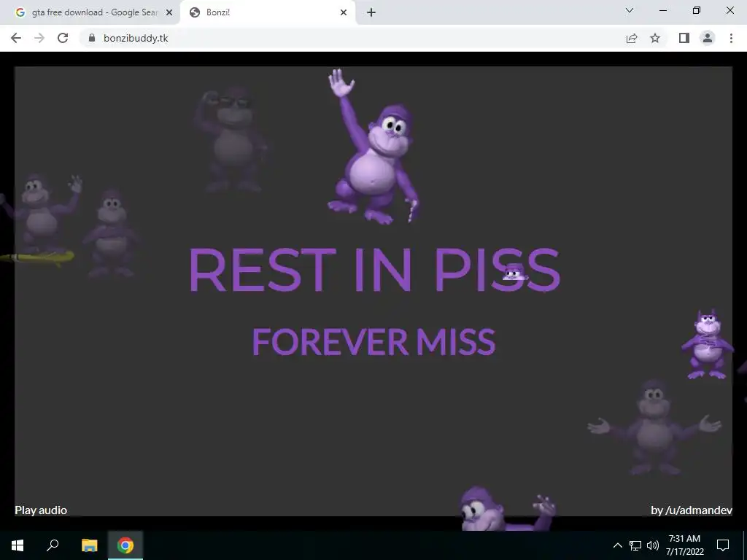Switch to the gta free download tab
This screenshot has width=747, height=560.
[x=90, y=12]
